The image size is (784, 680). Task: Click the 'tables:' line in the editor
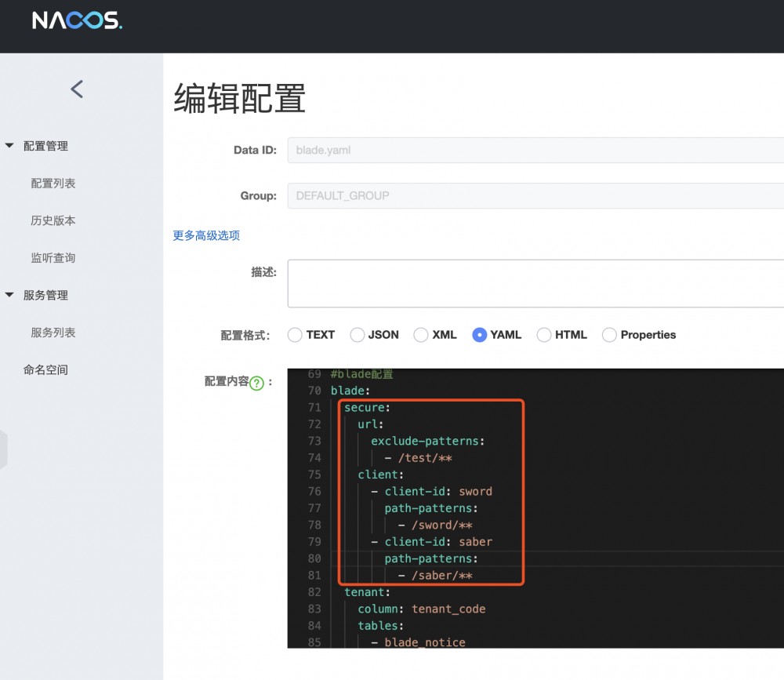click(x=380, y=626)
